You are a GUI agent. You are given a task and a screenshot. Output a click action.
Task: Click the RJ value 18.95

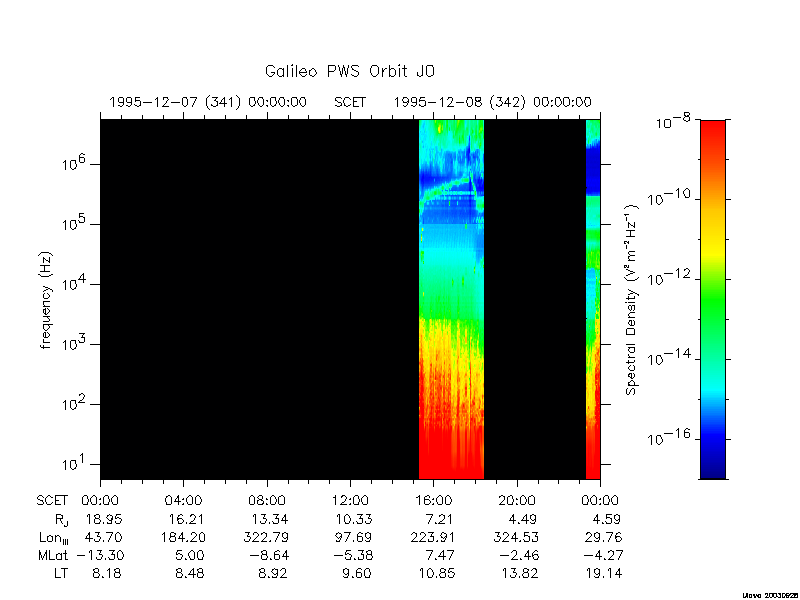[104, 519]
